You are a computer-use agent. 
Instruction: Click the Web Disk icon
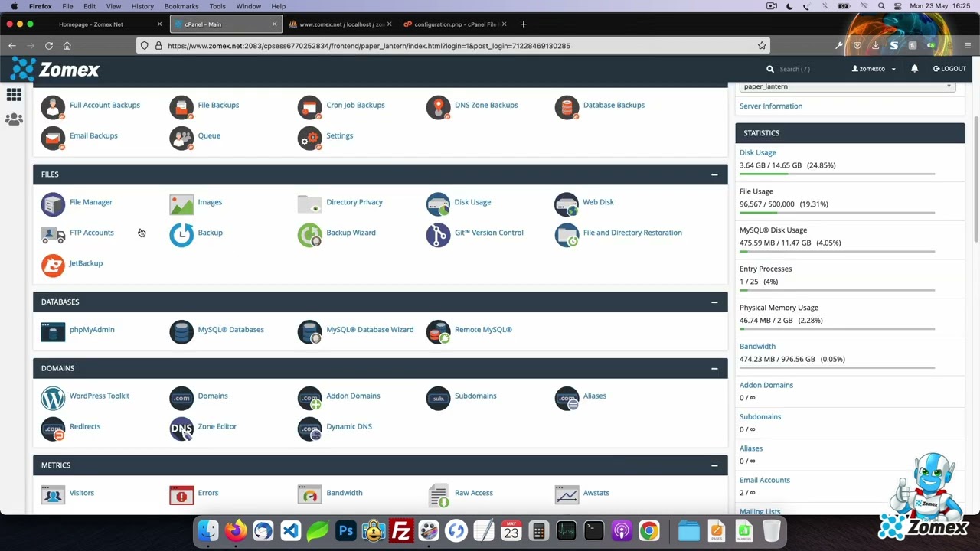[x=567, y=204]
